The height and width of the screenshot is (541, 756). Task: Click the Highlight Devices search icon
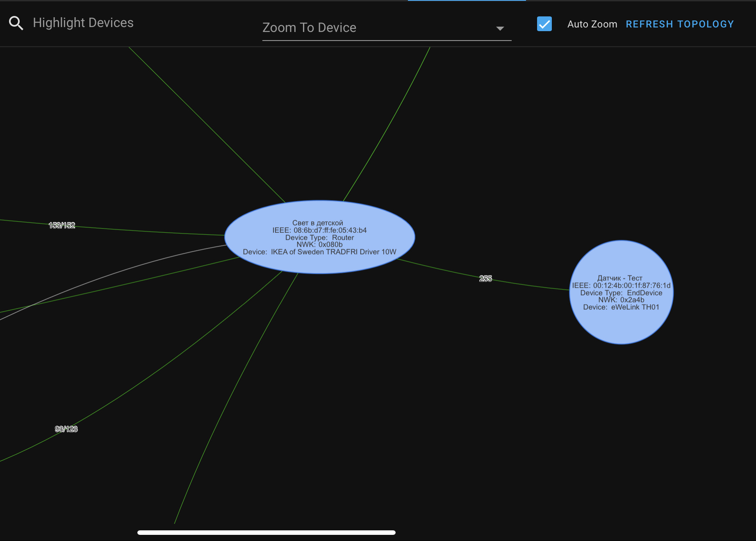tap(16, 23)
